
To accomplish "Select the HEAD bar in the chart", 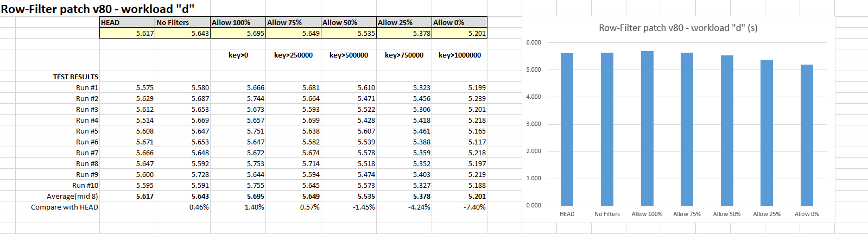I will click(x=567, y=129).
